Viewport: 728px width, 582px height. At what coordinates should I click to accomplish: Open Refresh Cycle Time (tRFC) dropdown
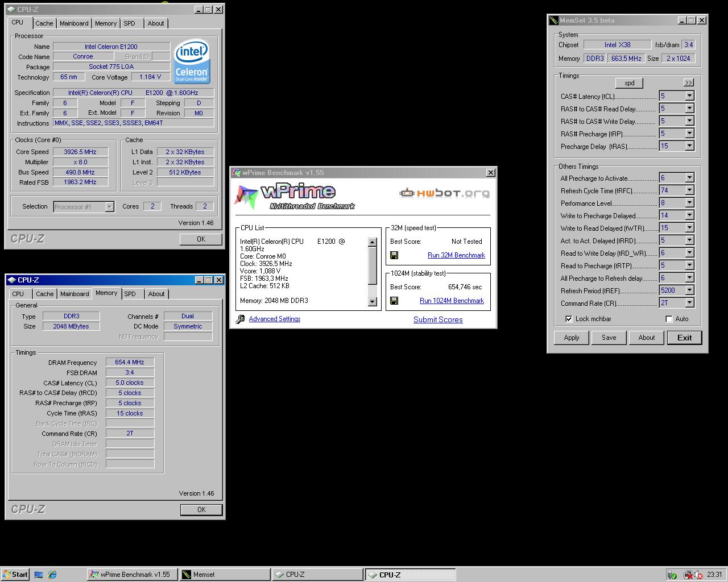[x=689, y=190]
